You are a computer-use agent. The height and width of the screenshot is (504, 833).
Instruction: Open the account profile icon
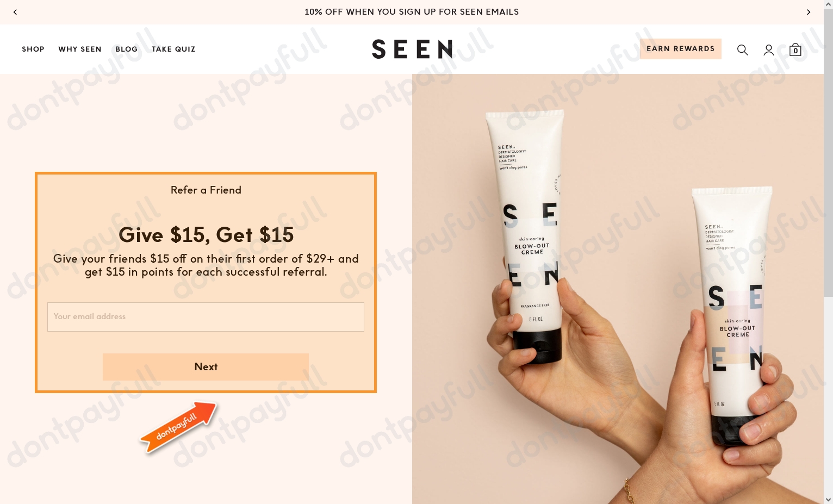coord(769,50)
